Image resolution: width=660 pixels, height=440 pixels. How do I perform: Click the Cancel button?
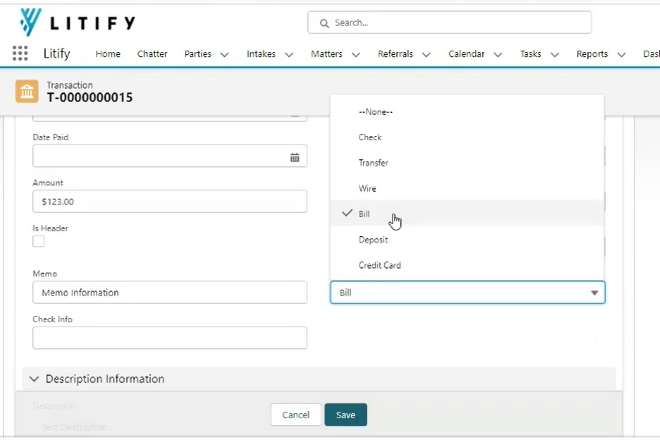296,415
